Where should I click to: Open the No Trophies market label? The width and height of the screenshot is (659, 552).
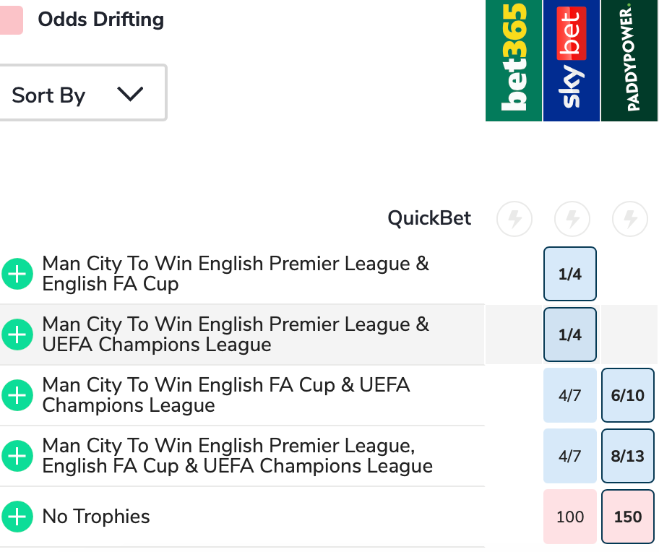click(x=96, y=517)
